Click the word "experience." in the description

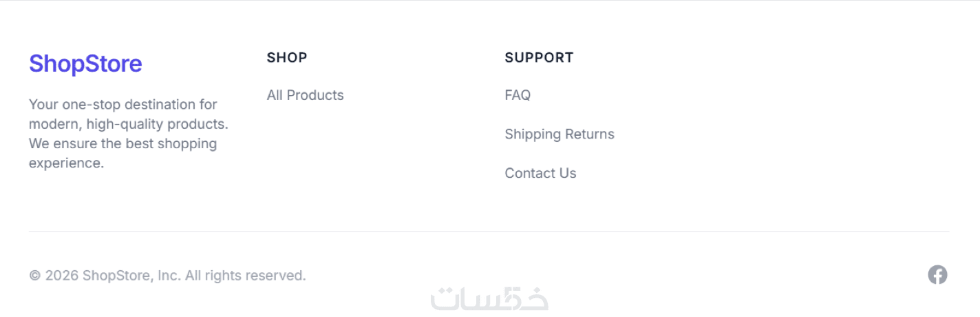[66, 163]
